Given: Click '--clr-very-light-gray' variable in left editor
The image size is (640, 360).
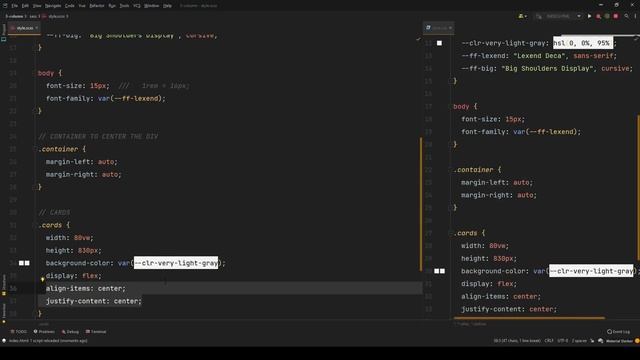Looking at the screenshot, I should (176, 263).
